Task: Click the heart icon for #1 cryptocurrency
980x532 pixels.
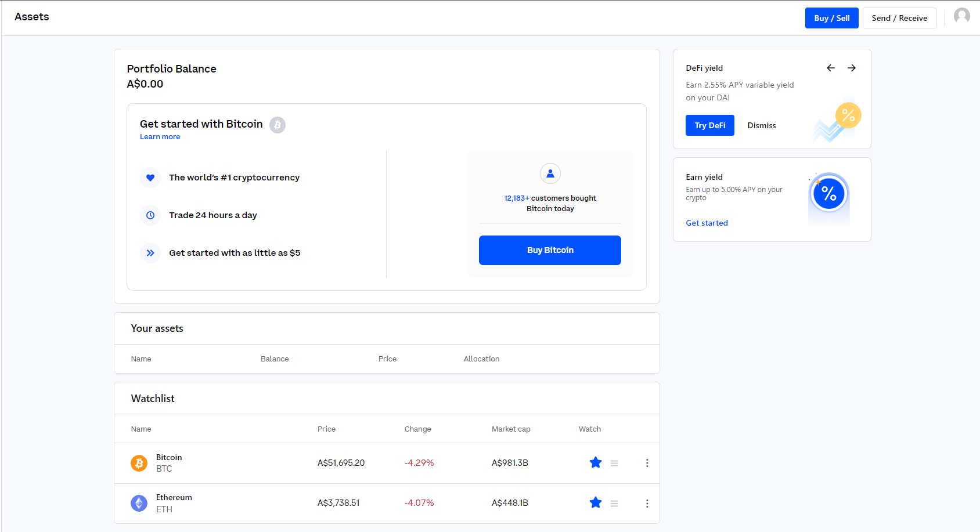Action: (x=150, y=178)
